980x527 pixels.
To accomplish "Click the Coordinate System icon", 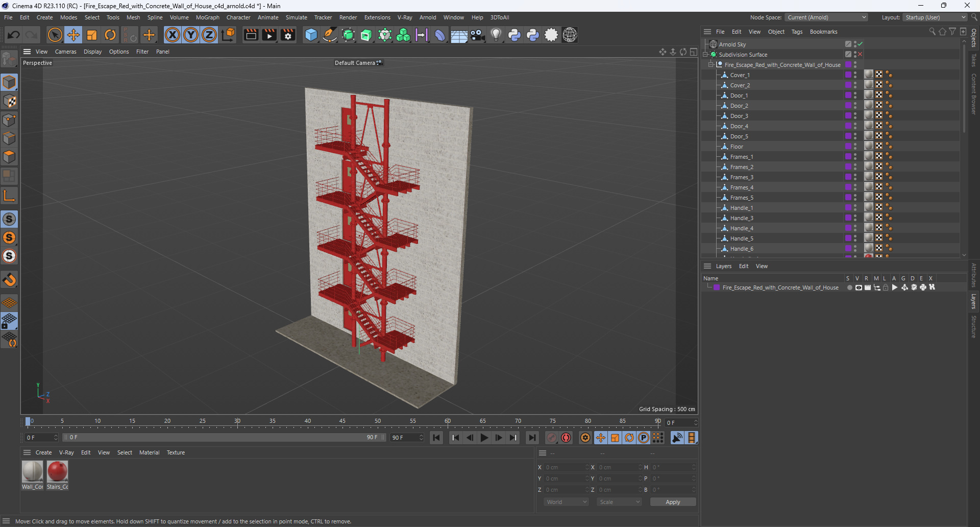I will coord(229,35).
